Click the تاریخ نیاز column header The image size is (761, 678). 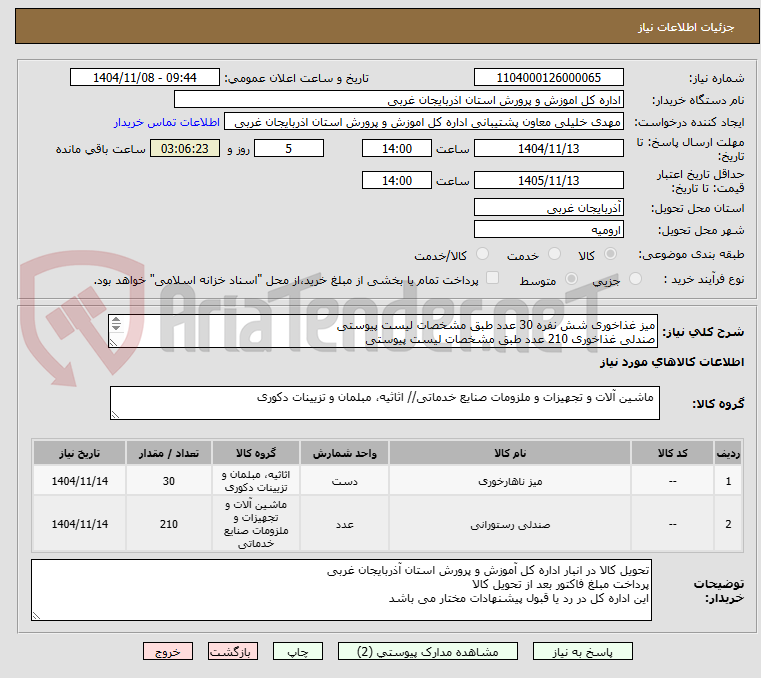click(x=80, y=453)
